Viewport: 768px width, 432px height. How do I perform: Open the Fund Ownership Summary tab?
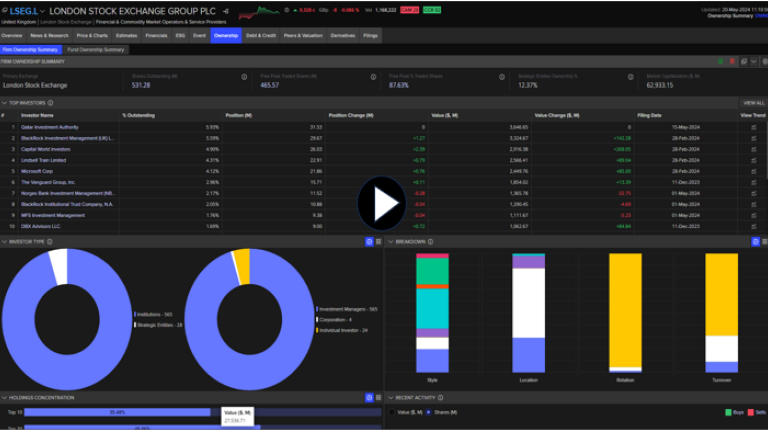point(96,48)
